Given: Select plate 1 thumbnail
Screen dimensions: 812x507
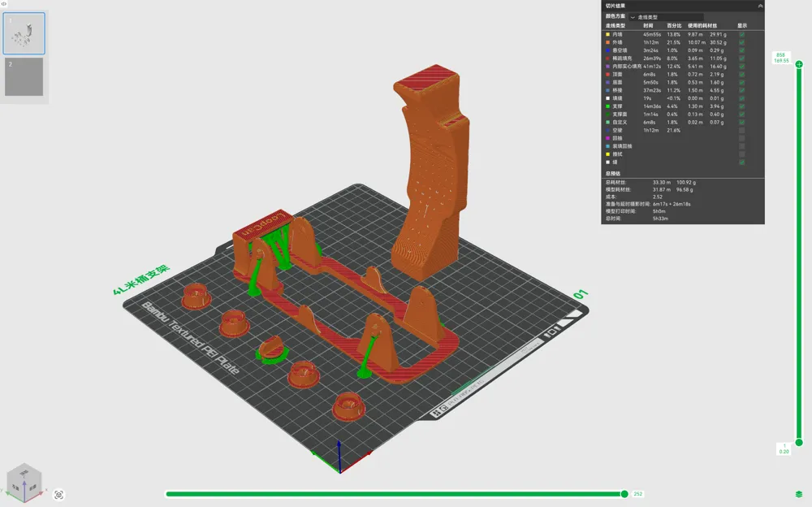Looking at the screenshot, I should [24, 33].
